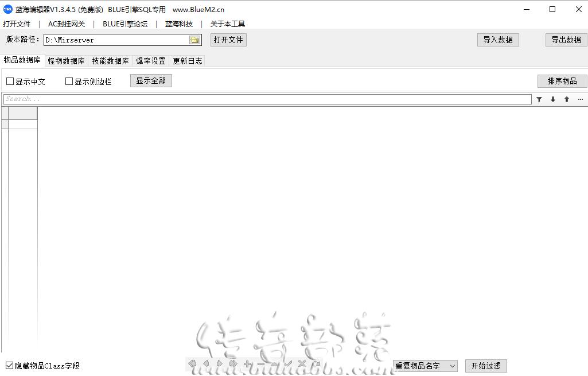Open the three-dots more options by search

580,99
